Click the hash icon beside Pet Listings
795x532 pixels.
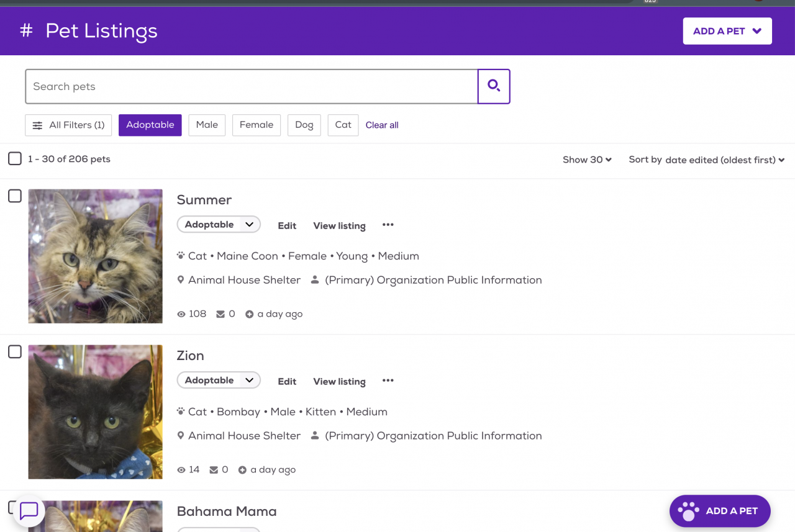coord(26,30)
